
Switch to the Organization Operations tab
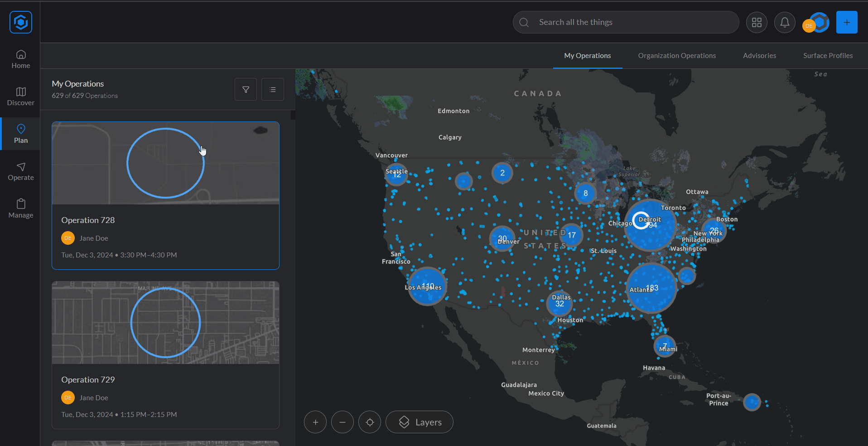pos(676,55)
